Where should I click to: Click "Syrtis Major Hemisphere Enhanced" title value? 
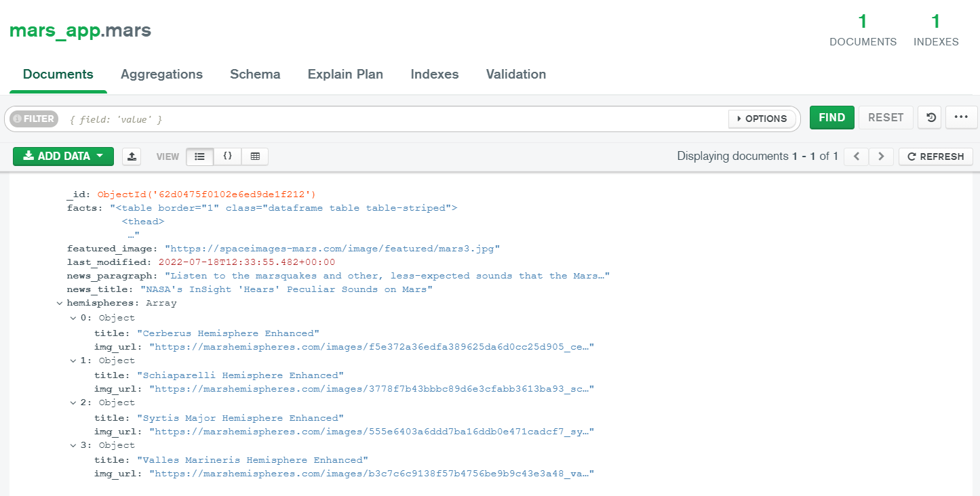[240, 418]
